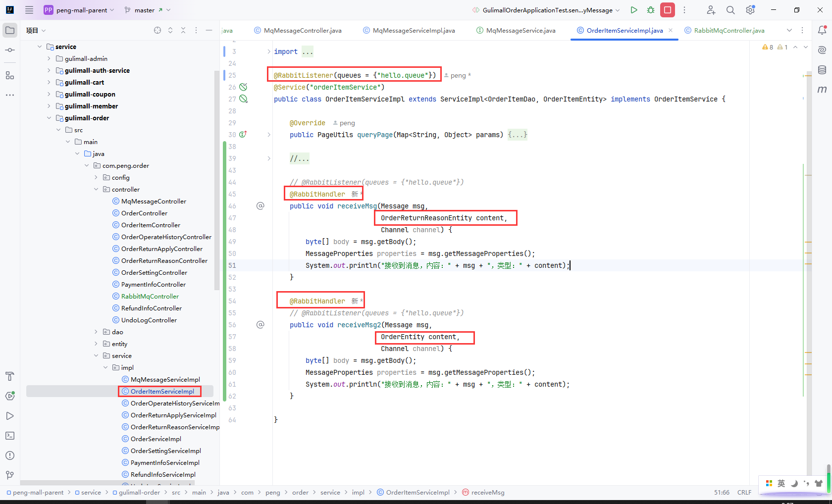Open the Database tool window
The width and height of the screenshot is (832, 504).
coord(822,70)
